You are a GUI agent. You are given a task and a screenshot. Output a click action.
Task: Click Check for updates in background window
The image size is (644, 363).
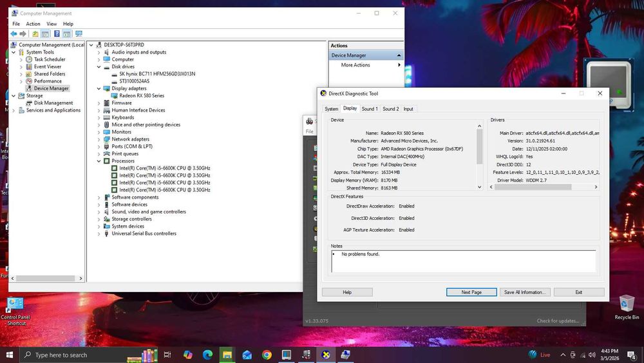(x=558, y=321)
